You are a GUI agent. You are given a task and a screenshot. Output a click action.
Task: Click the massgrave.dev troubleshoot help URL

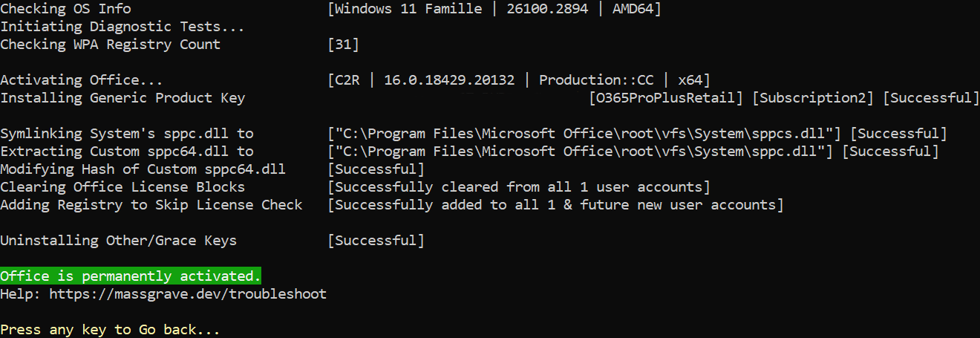click(188, 294)
